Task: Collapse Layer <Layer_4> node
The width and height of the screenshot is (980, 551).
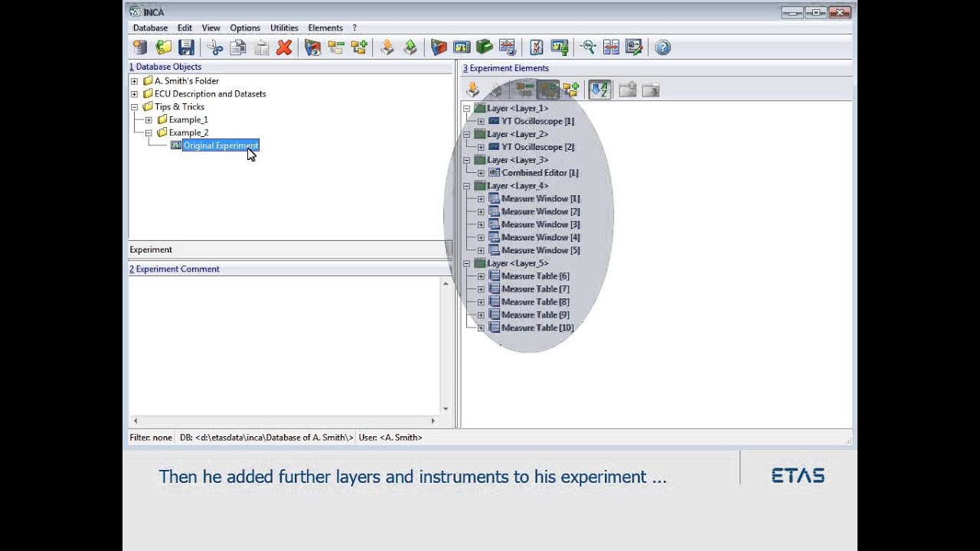Action: click(x=467, y=186)
